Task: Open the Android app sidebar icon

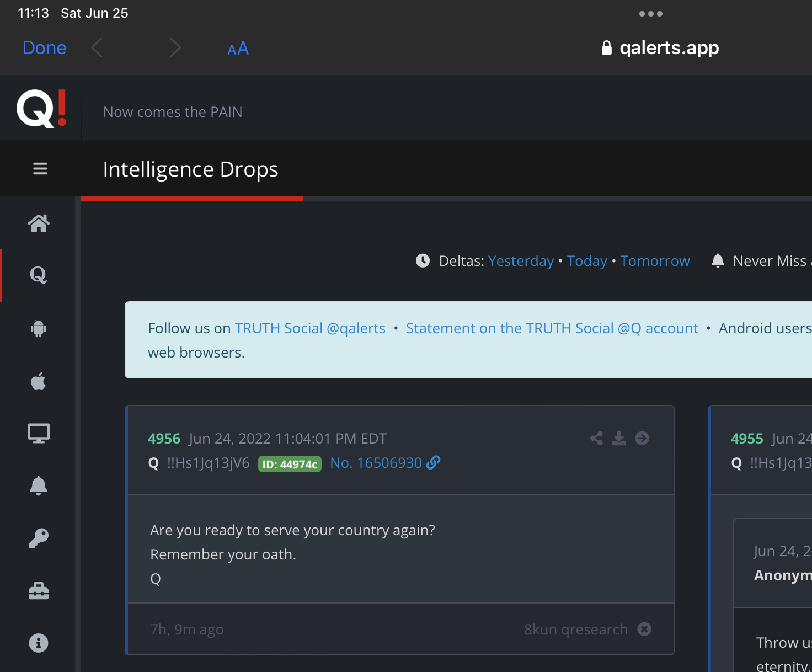Action: [39, 328]
